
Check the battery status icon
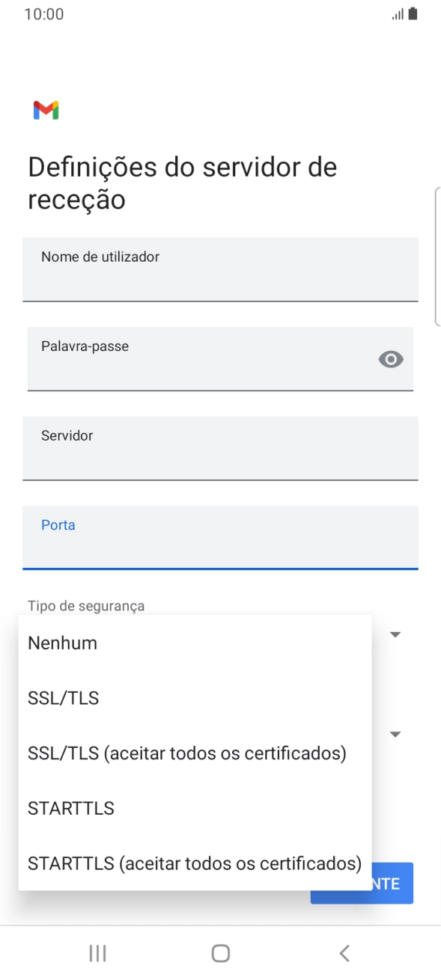[x=413, y=13]
